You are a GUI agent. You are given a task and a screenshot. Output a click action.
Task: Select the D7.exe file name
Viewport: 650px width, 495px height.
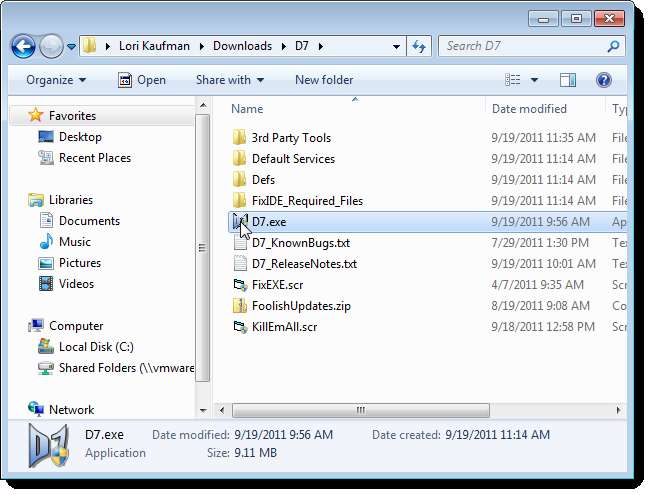(x=269, y=222)
